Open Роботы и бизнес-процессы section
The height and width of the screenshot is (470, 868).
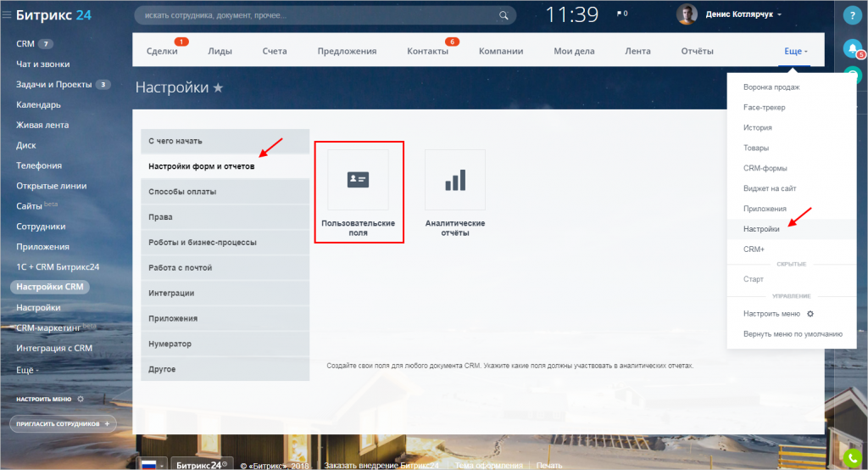coord(225,243)
